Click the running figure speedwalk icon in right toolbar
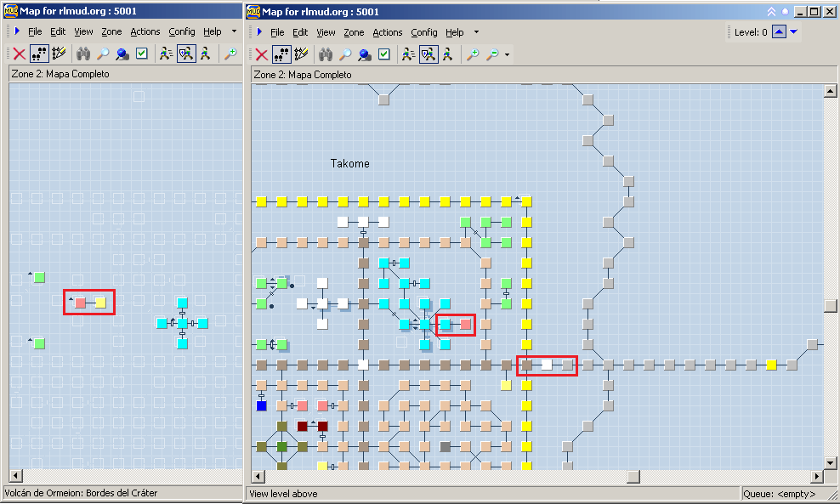840x504 pixels. pyautogui.click(x=408, y=54)
